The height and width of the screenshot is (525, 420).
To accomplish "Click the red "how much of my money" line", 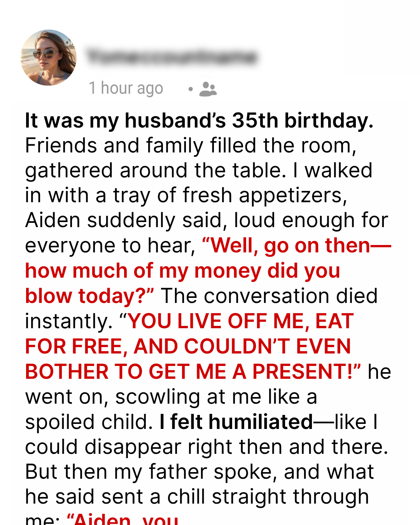I will [x=183, y=271].
